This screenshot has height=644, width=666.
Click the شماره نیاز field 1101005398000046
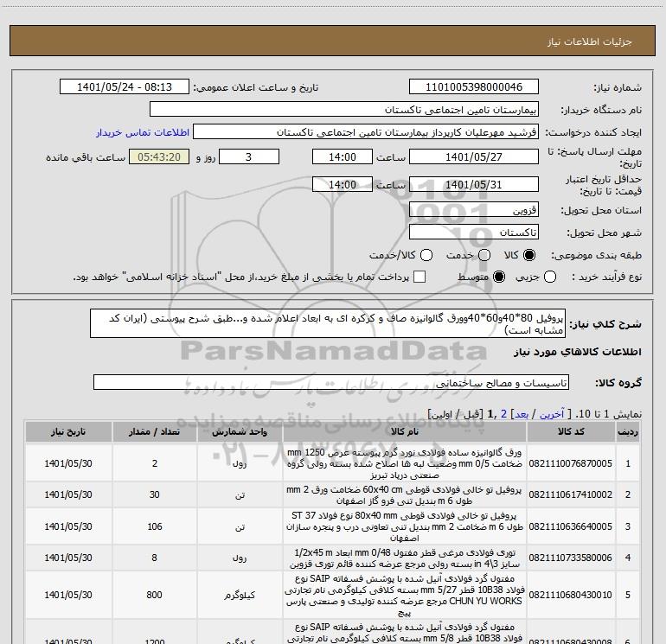tap(474, 87)
